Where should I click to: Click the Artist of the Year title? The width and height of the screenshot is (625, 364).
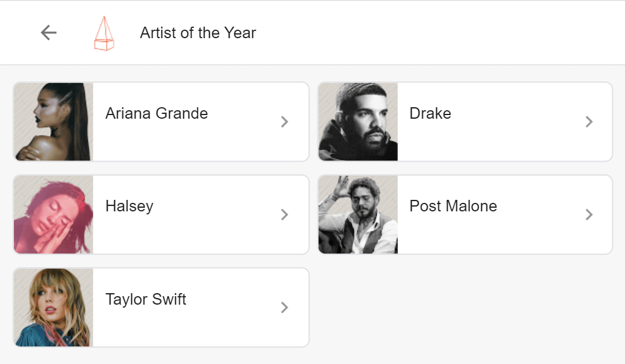click(198, 33)
